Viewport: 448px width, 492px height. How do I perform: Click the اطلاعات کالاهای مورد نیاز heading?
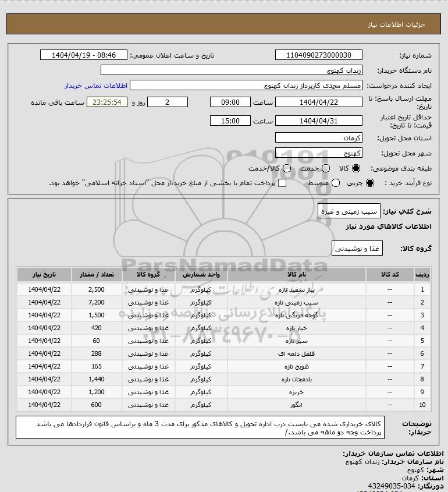pyautogui.click(x=388, y=226)
